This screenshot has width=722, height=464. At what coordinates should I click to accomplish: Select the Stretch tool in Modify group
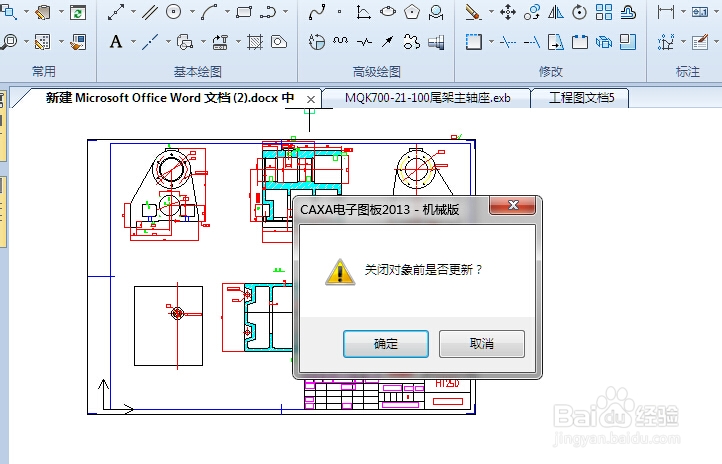pos(556,42)
